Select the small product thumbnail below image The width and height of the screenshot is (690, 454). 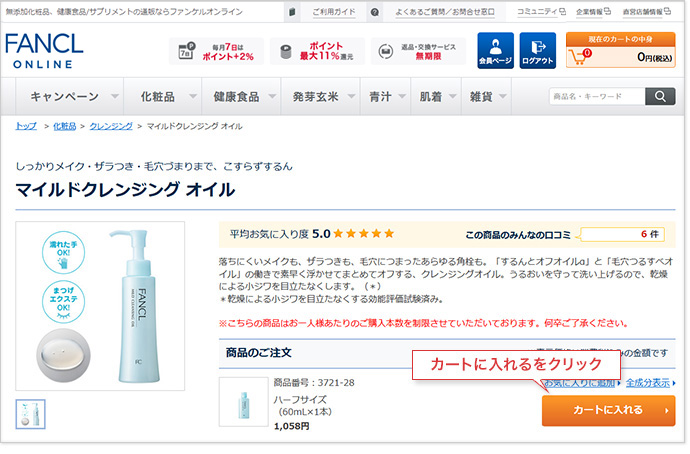pos(30,414)
